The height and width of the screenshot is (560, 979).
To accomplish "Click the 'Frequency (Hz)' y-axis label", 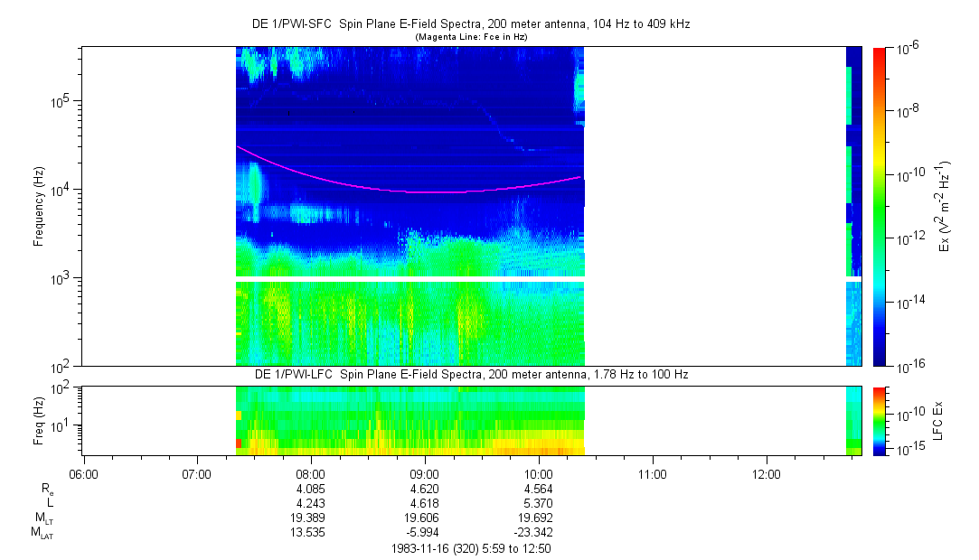I will tap(39, 206).
